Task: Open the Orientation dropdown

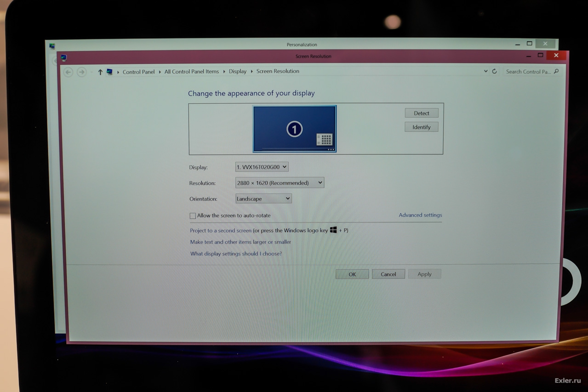Action: 263,199
